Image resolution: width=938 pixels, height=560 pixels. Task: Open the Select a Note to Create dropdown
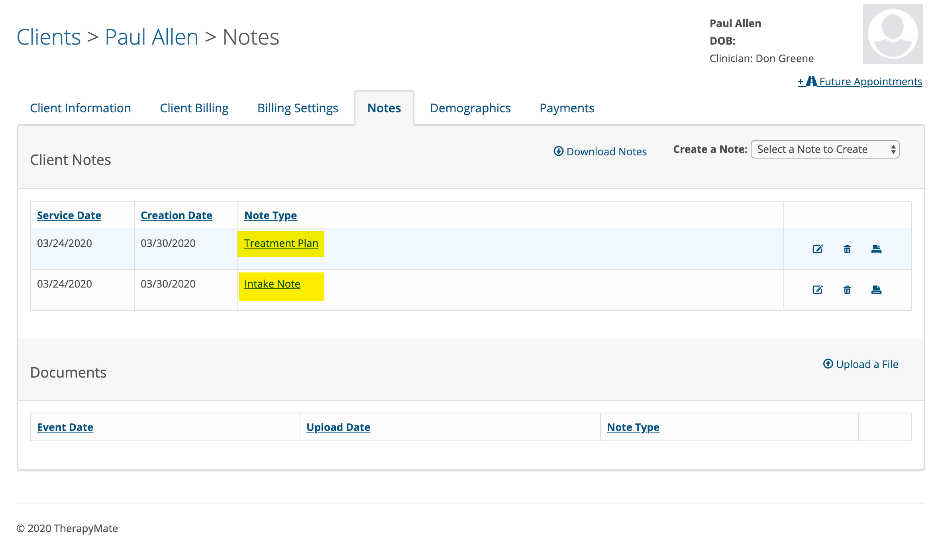(825, 149)
